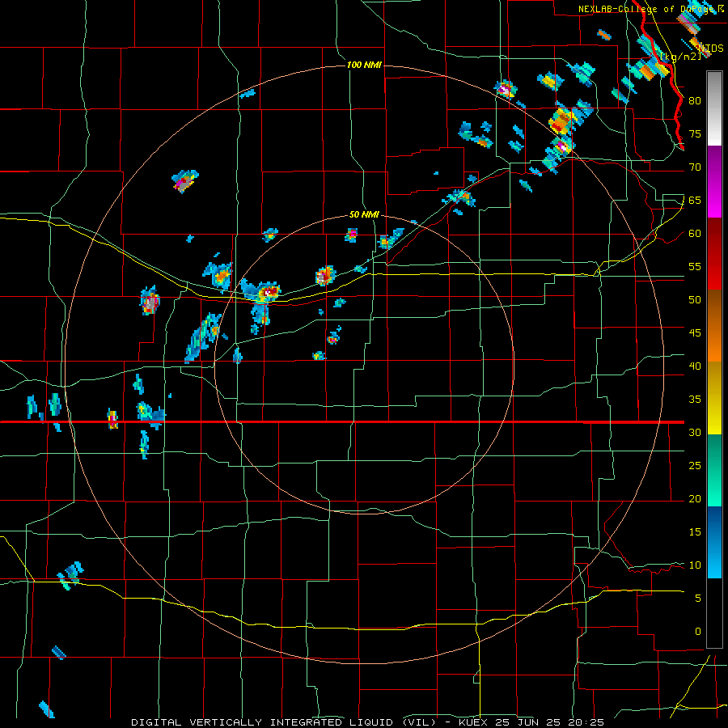Click the "DIGITAL VERTICALLY INTEGRATED LIQUID (VIL)" caption
Screen dimensions: 728x728
pos(284,722)
